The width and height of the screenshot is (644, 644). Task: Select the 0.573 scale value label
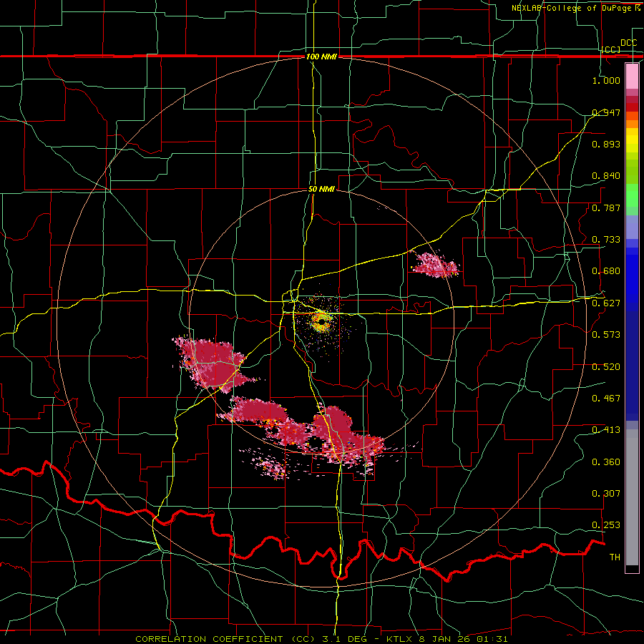(606, 335)
